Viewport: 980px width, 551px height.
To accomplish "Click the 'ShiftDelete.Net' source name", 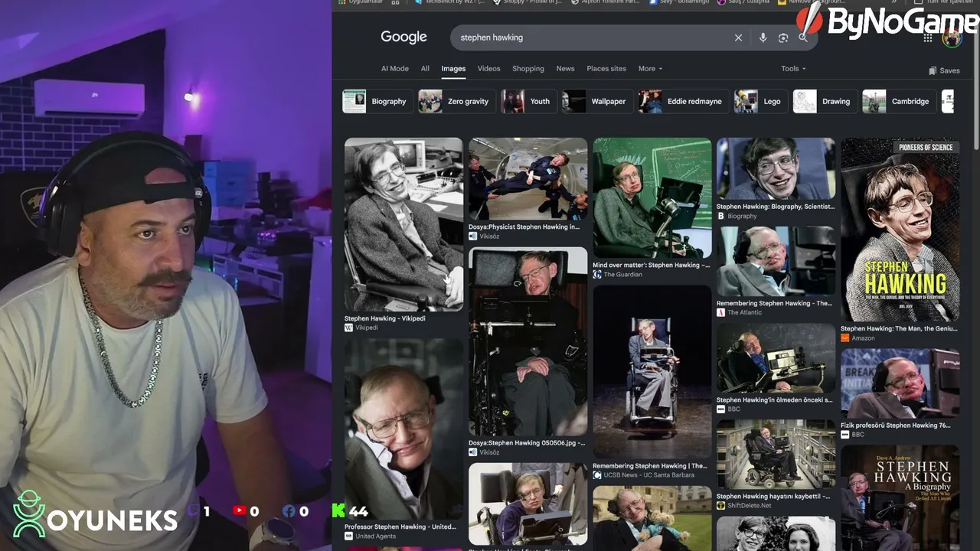I will click(750, 506).
